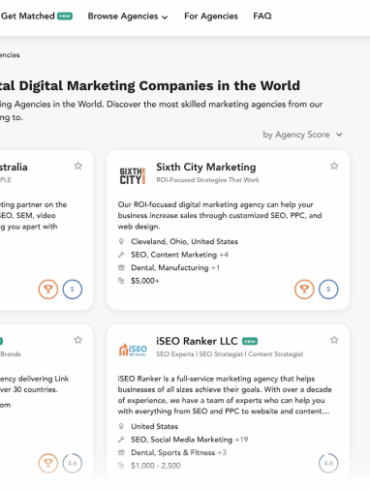Click the wrench icon beside SEO, Social Media Marketing
The height and width of the screenshot is (490, 370).
point(121,440)
